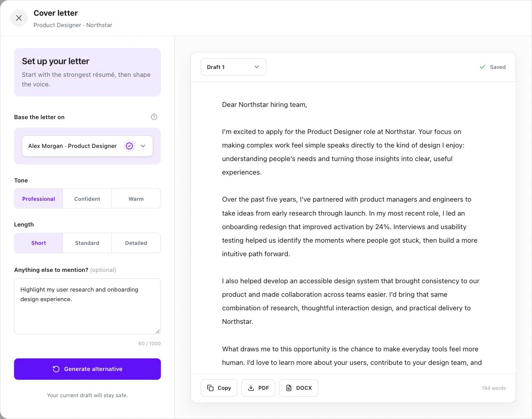Open the Draft 1 dropdown
Viewport: 532px width, 419px height.
[x=233, y=67]
